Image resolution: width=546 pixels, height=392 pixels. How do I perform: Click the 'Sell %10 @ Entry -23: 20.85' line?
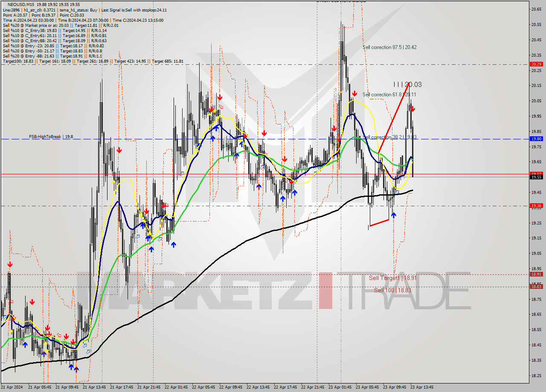[53, 46]
